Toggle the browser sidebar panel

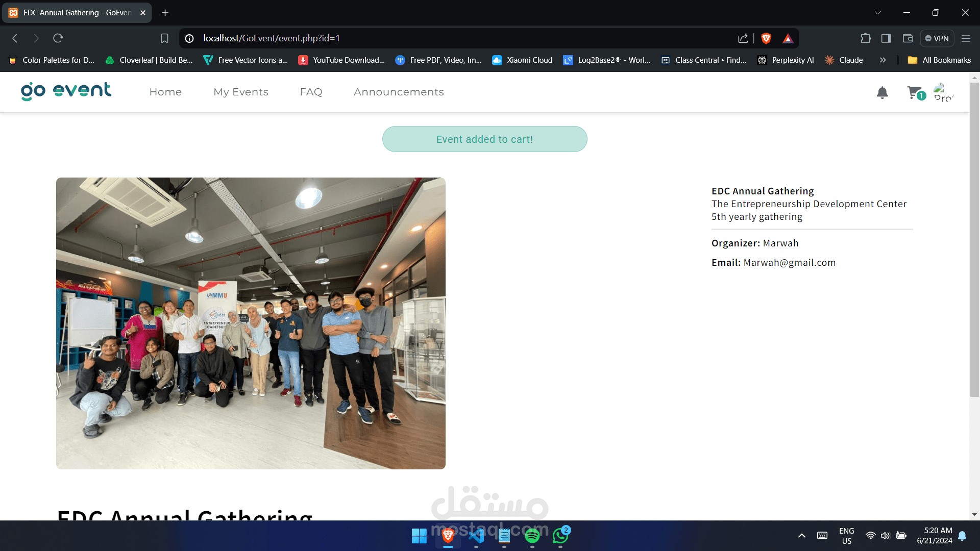click(x=886, y=38)
